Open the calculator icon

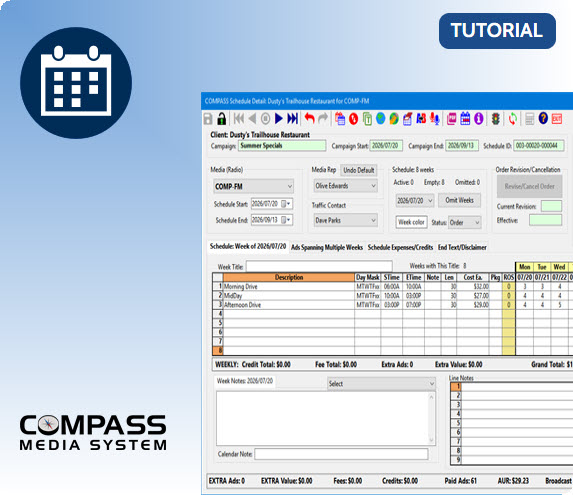point(529,119)
